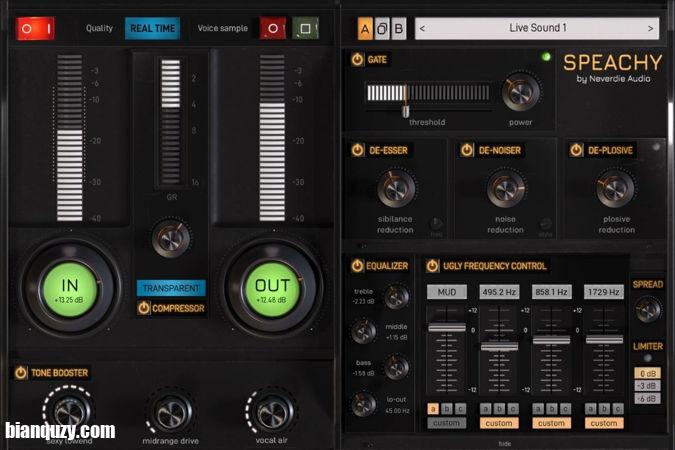Select preset slot A
This screenshot has width=675, height=450.
point(365,29)
